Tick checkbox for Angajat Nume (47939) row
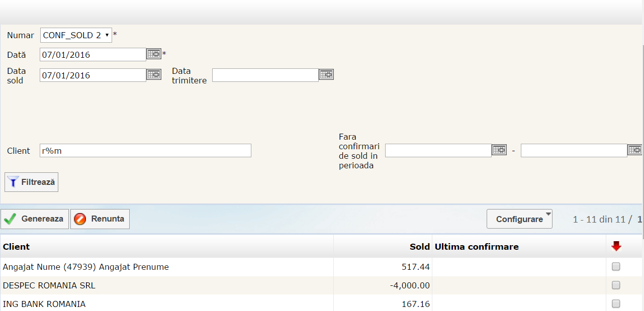This screenshot has width=644, height=311. (616, 267)
